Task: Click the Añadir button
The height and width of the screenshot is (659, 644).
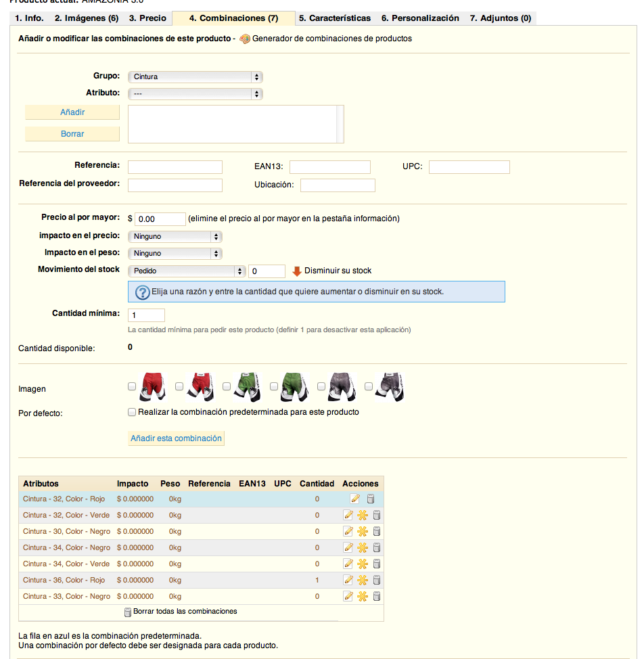Action: click(x=72, y=112)
